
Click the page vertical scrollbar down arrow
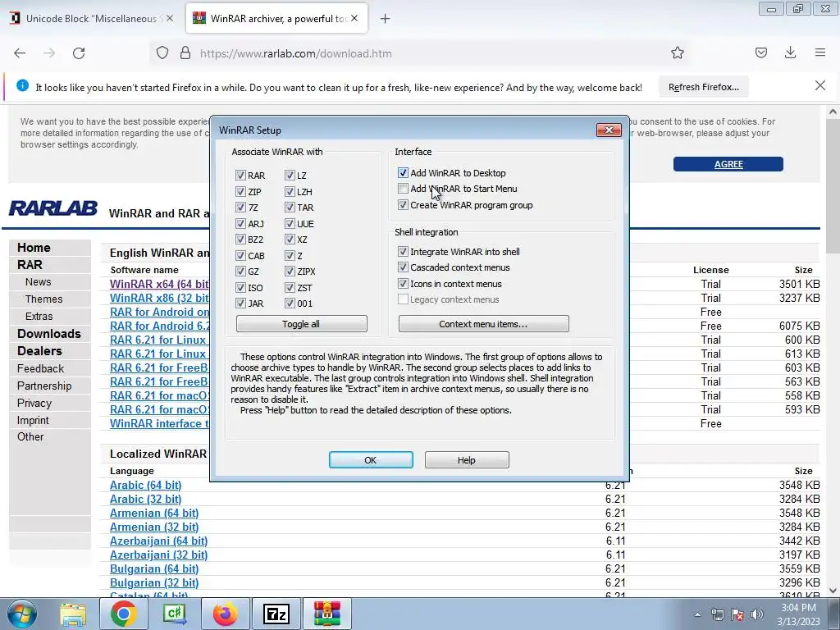pos(833,591)
